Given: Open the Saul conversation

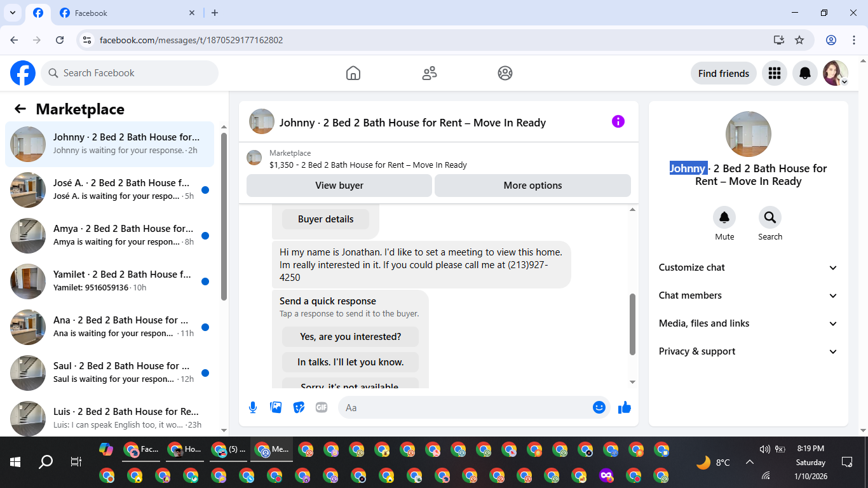Looking at the screenshot, I should click(110, 373).
